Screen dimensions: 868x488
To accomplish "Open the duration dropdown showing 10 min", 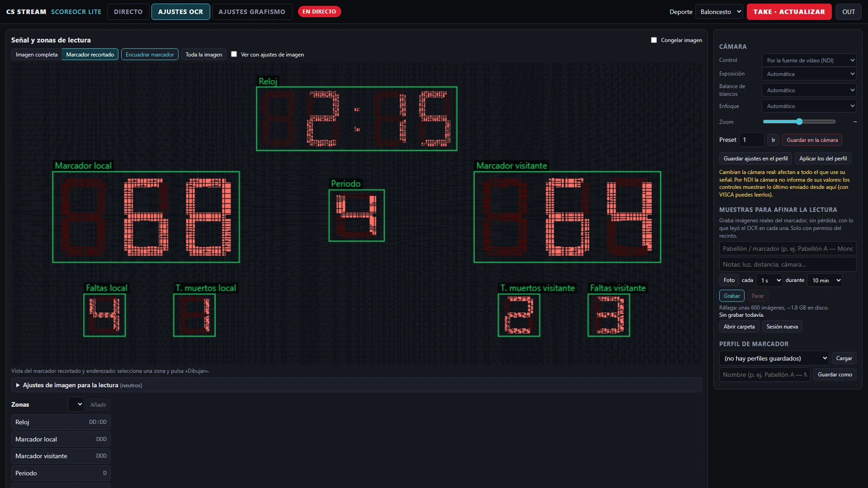I will [x=825, y=280].
